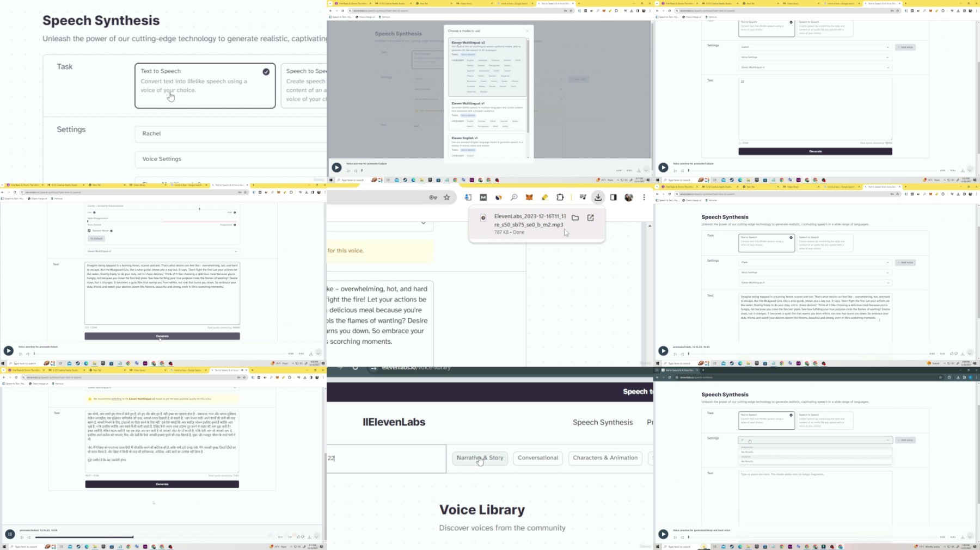Viewport: 980px width, 550px height.
Task: Open the Clyde voice dropdown
Action: 815,262
